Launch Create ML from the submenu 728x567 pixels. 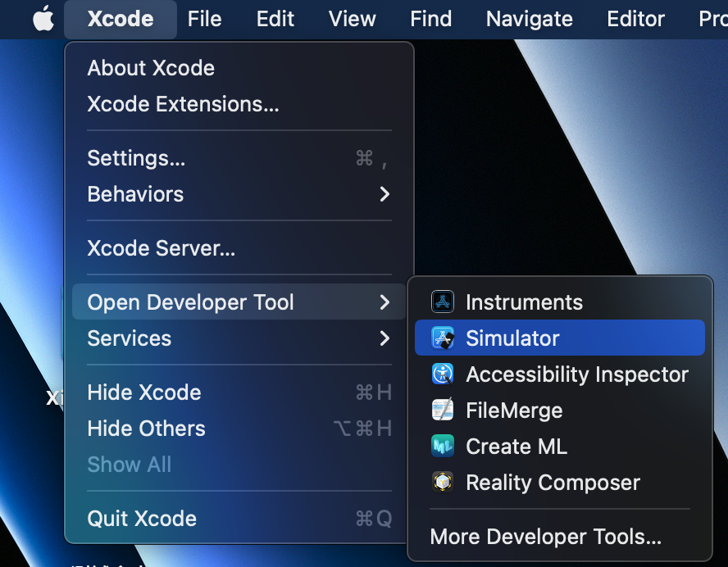coord(559,447)
